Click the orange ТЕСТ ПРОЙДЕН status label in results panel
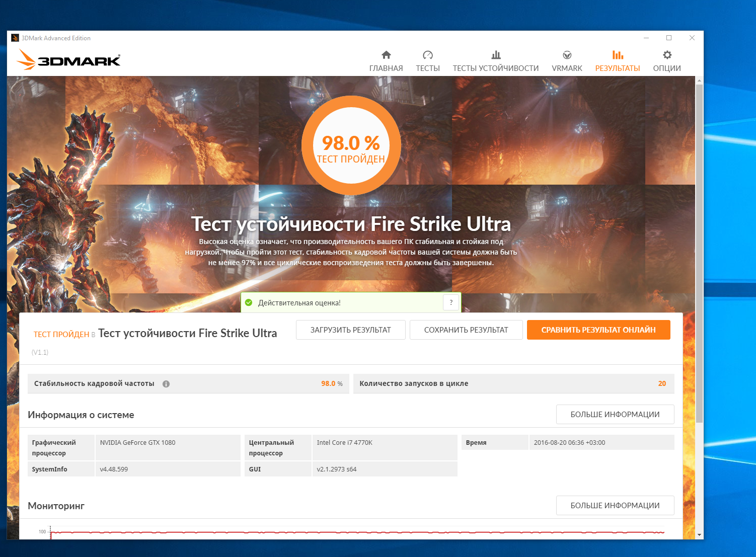Image resolution: width=756 pixels, height=557 pixels. point(61,335)
